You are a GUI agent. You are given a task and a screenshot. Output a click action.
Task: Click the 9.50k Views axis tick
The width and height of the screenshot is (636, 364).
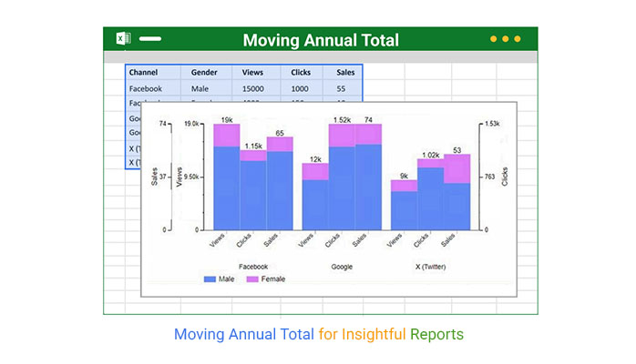191,177
